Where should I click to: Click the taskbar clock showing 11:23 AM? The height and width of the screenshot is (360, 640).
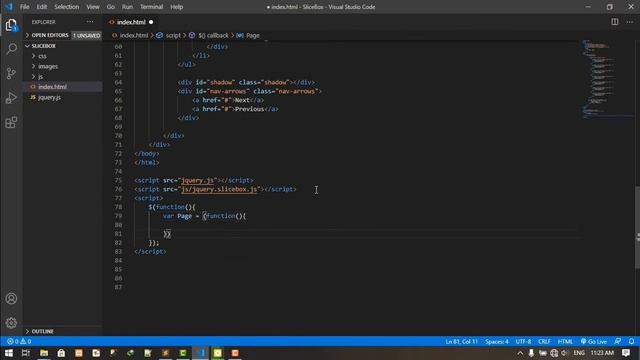[602, 353]
